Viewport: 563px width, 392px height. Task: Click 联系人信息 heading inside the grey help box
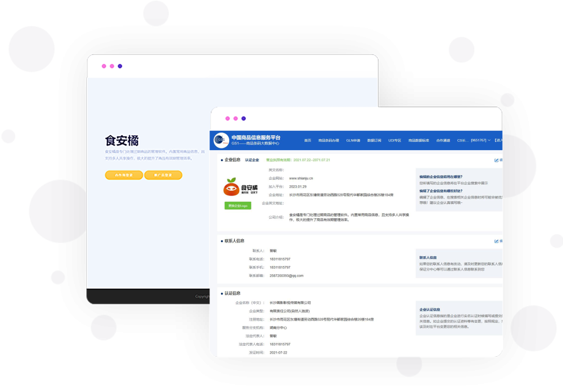[x=428, y=258]
